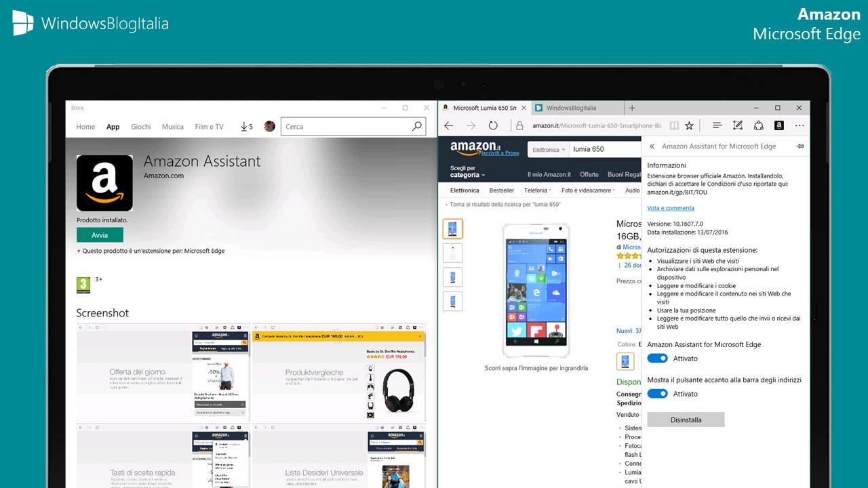Click Edge forward navigation arrow
The height and width of the screenshot is (488, 868).
(471, 125)
